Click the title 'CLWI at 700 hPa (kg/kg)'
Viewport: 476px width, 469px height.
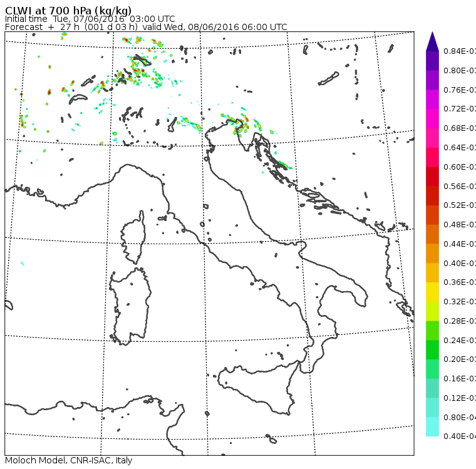tap(68, 10)
